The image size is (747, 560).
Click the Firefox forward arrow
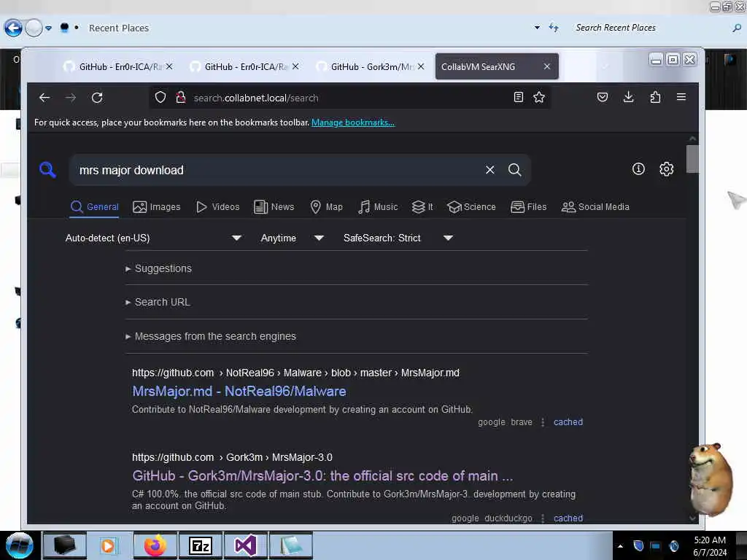pyautogui.click(x=71, y=98)
